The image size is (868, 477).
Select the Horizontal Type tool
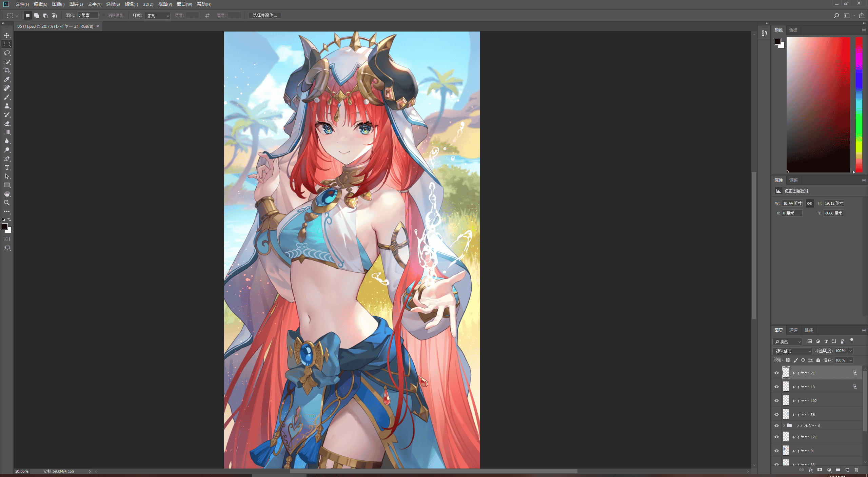tap(7, 167)
